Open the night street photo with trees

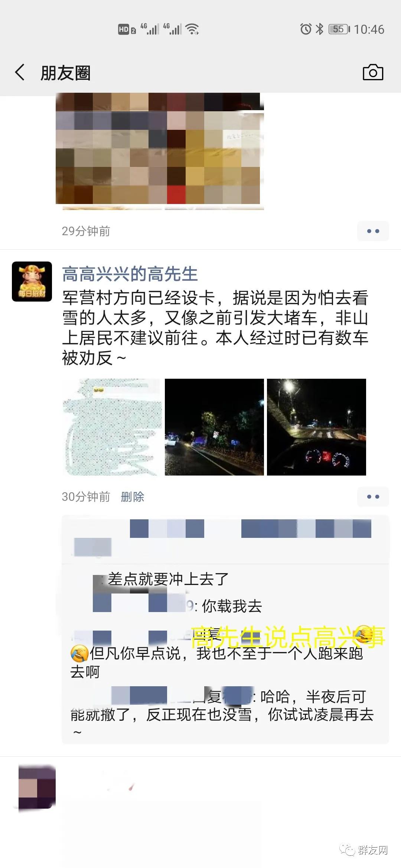click(x=214, y=427)
